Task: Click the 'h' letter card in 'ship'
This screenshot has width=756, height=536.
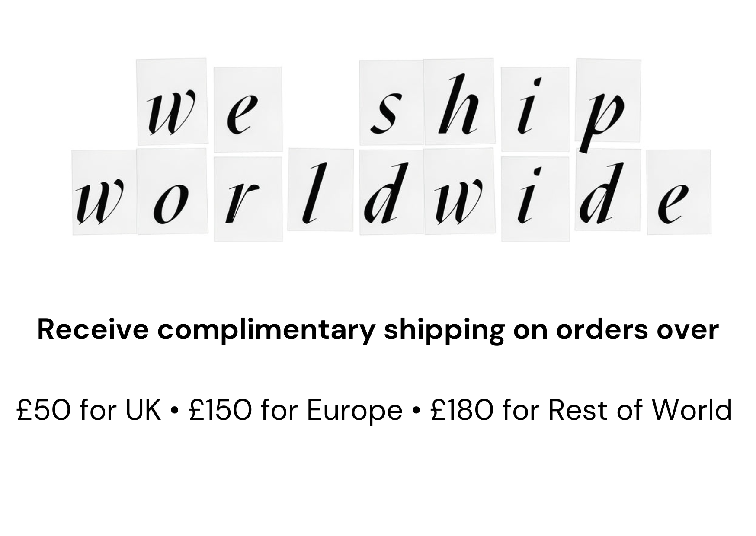Action: [459, 102]
